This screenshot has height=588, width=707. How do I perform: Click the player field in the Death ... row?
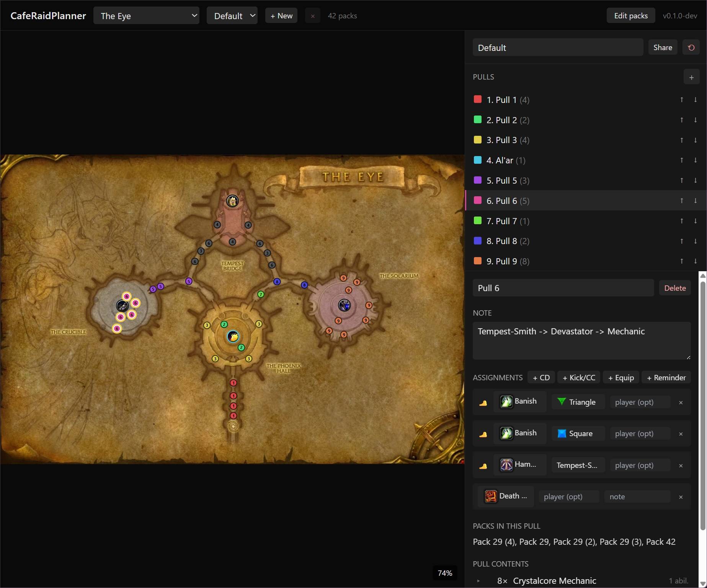(569, 497)
